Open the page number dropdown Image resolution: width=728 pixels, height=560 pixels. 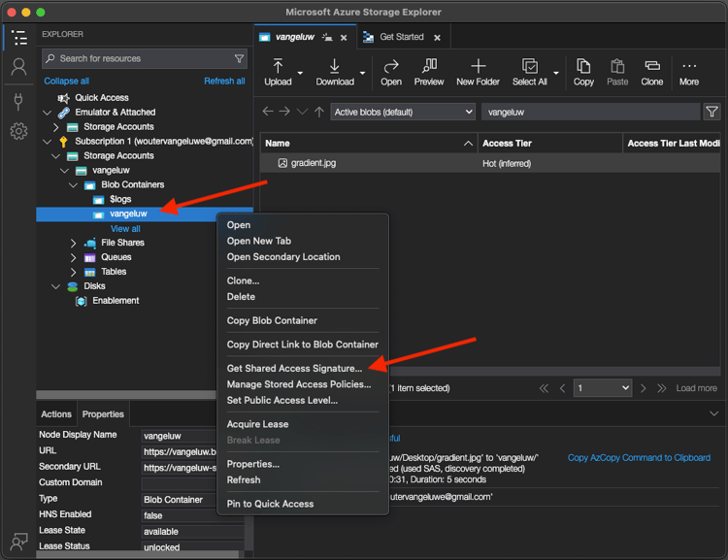[602, 388]
